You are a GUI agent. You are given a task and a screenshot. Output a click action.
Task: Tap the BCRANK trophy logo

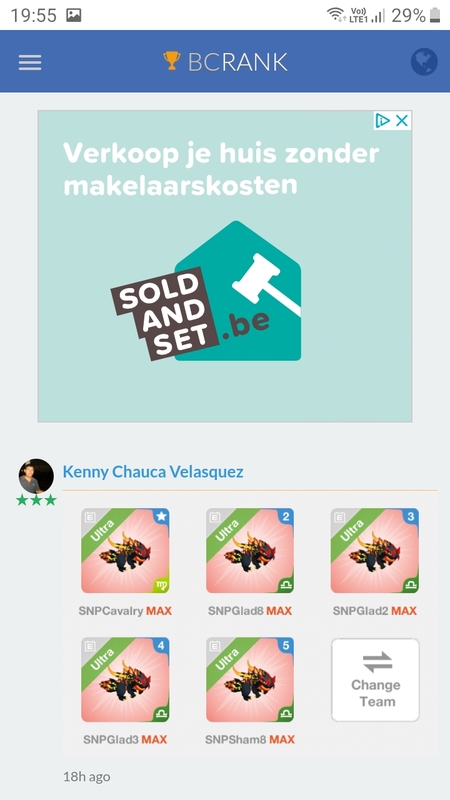[225, 62]
